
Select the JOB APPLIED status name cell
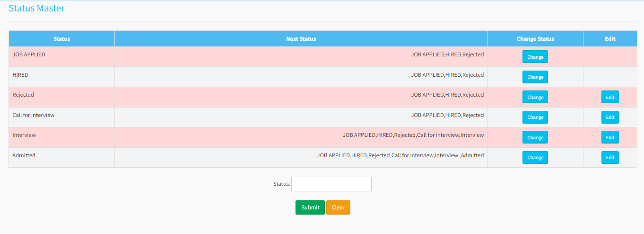pyautogui.click(x=29, y=54)
